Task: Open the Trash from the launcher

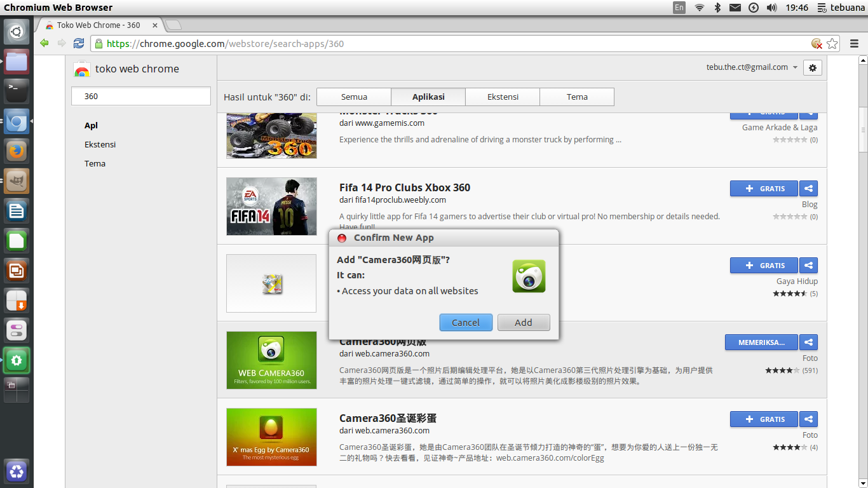Action: 17,471
